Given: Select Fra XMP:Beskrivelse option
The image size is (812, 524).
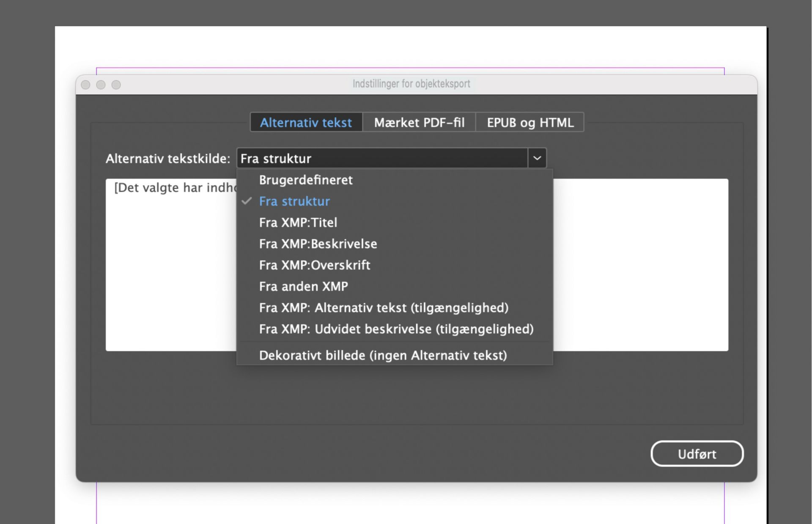Looking at the screenshot, I should tap(318, 244).
